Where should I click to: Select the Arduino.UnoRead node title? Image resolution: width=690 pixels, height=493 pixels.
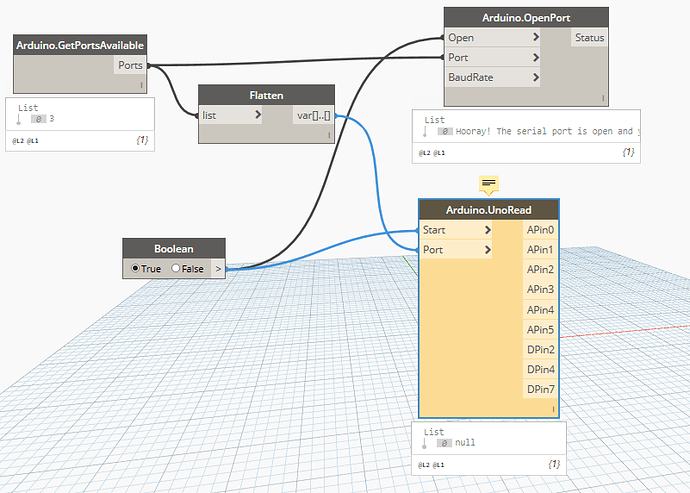(488, 210)
